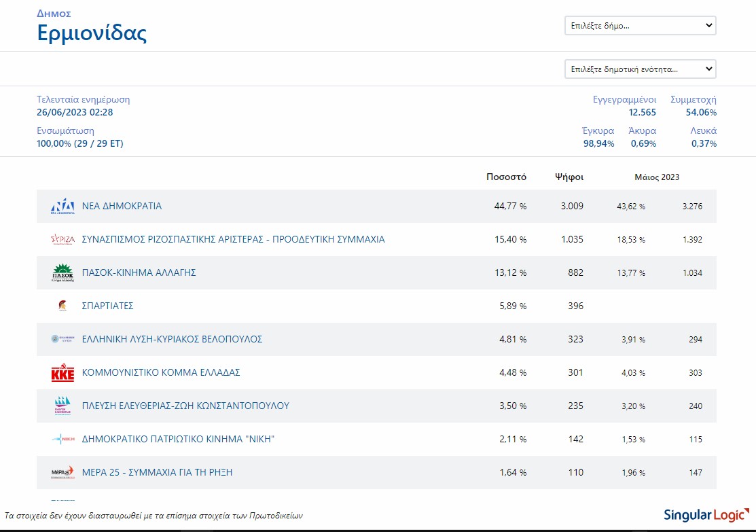Click the ΜέΡΑ25 party logo

click(x=62, y=473)
